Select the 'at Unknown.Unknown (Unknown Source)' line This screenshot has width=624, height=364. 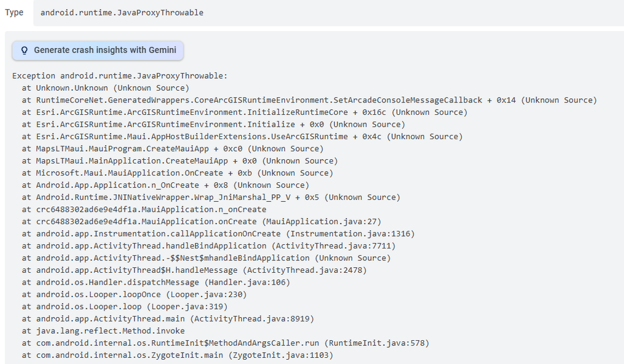[106, 88]
